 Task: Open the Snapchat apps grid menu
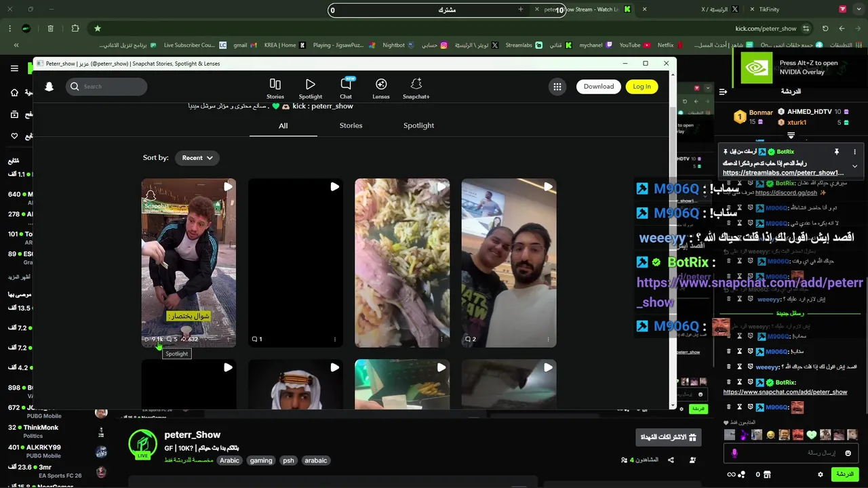pos(557,87)
